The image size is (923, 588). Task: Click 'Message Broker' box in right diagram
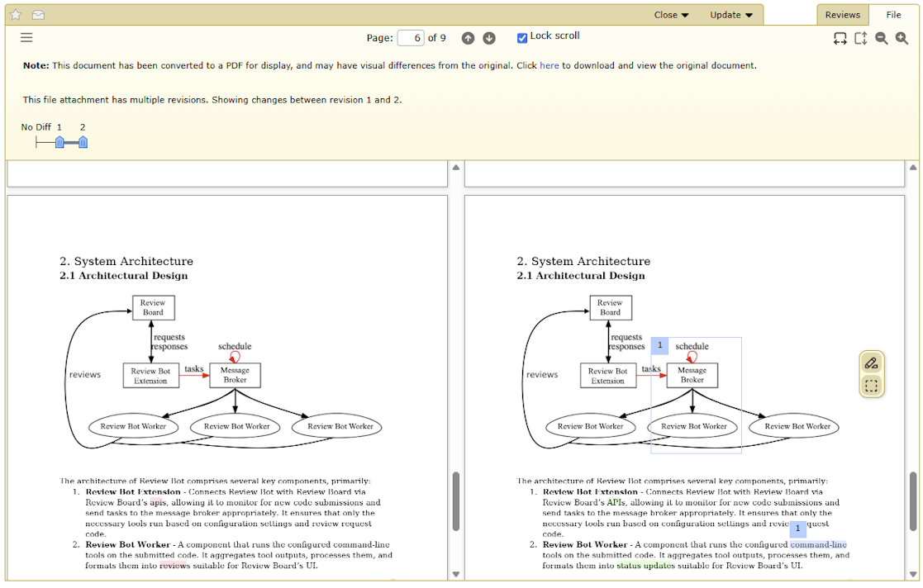click(692, 375)
